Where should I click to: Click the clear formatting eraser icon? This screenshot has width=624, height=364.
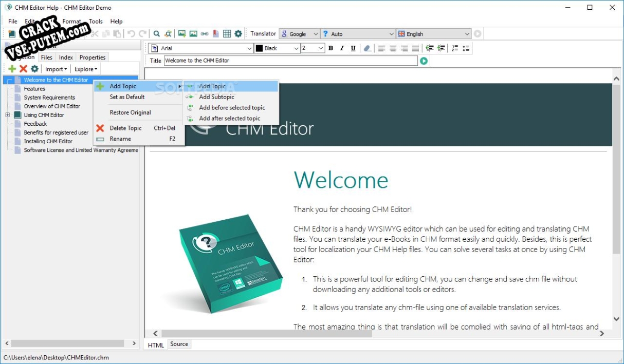pyautogui.click(x=367, y=48)
